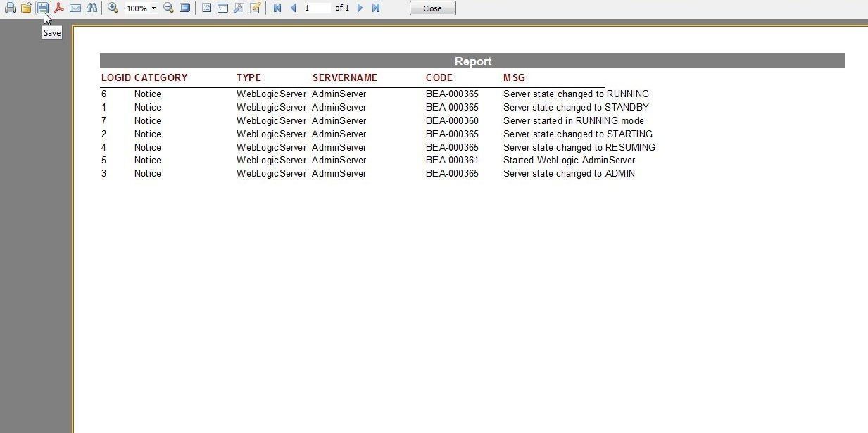This screenshot has width=868, height=433.
Task: Select 'Server state changed to STANDBY' message
Action: (x=576, y=107)
